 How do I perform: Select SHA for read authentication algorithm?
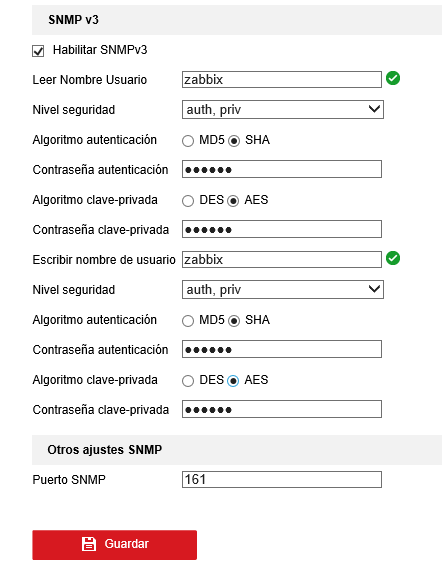234,141
